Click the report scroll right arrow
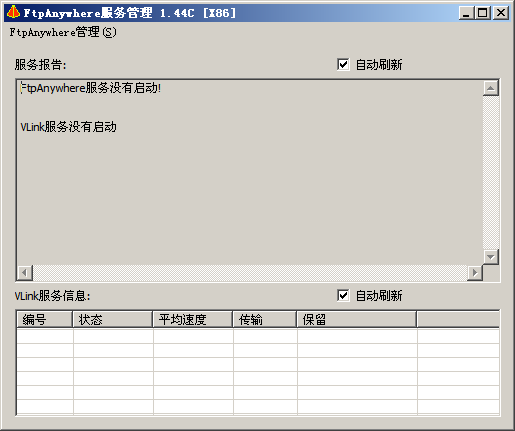 tap(475, 273)
